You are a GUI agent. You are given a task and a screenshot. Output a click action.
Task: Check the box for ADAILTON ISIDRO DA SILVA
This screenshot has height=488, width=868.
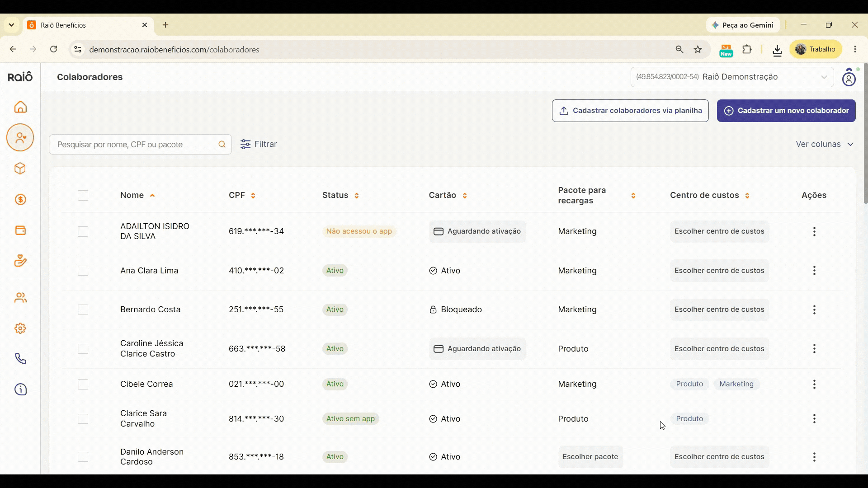83,232
